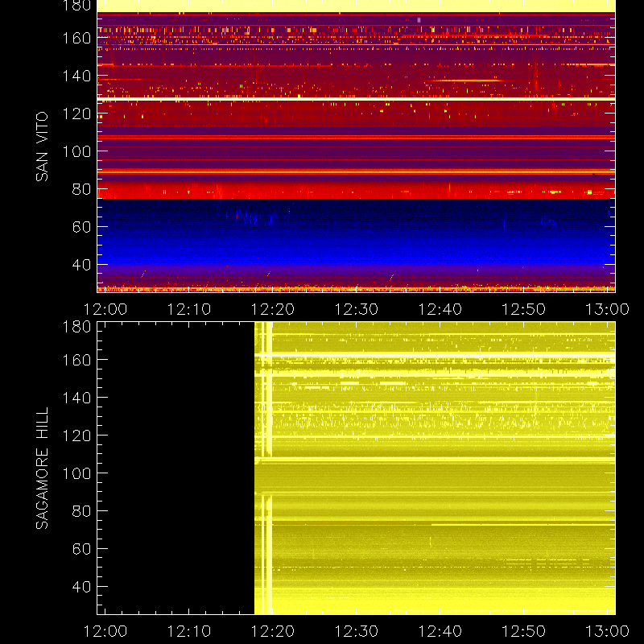The width and height of the screenshot is (644, 644).
Task: Select the 140 tick label on San Vito plot
Action: [x=76, y=76]
